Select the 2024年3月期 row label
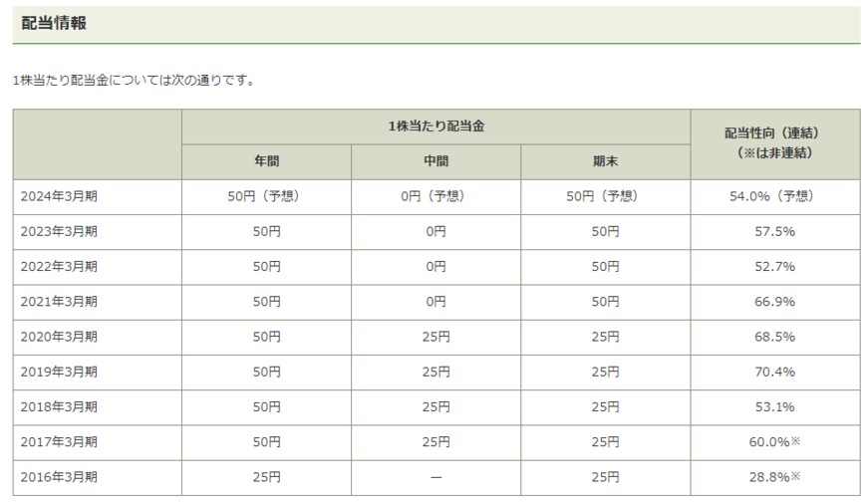This screenshot has height=504, width=867. 59,196
